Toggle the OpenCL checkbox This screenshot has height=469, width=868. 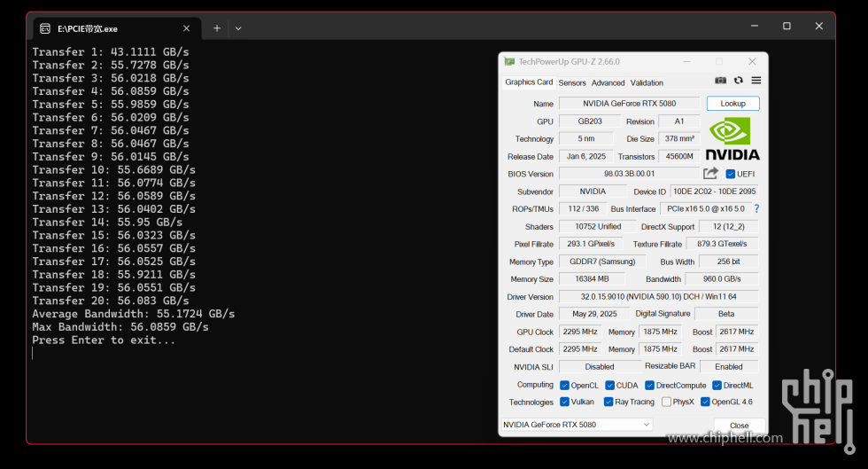click(x=565, y=386)
